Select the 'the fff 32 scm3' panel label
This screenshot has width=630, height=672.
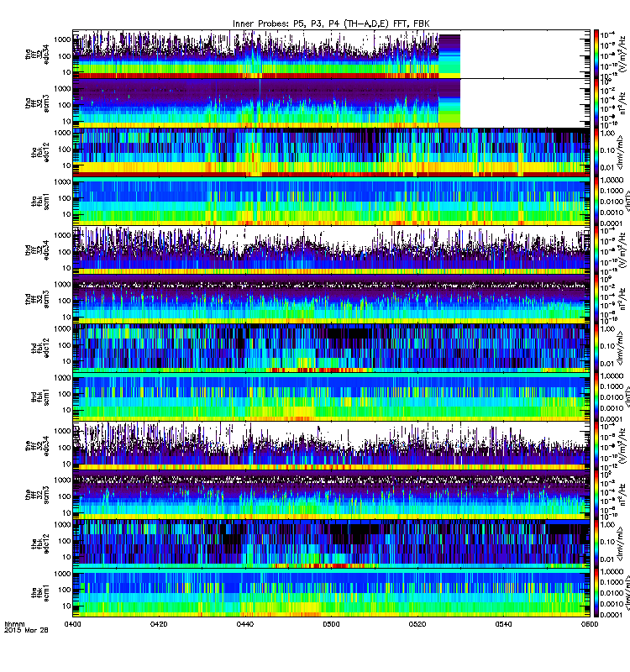[x=37, y=495]
